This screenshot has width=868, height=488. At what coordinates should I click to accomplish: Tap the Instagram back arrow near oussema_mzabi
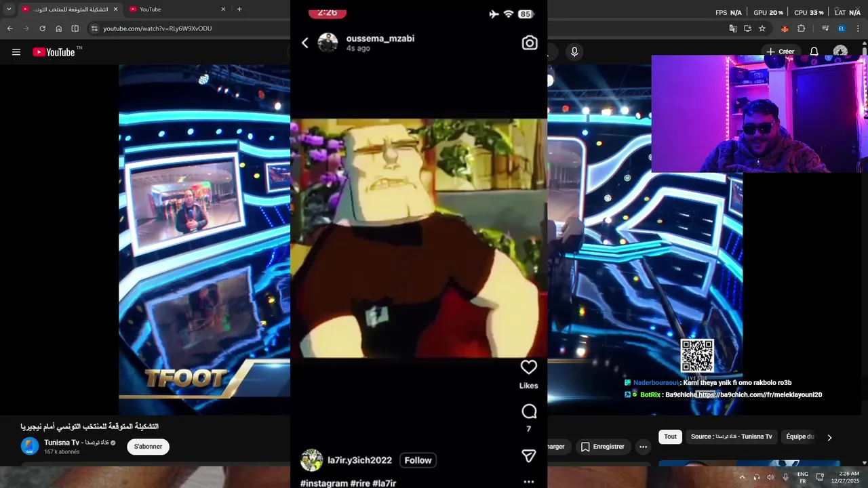click(305, 43)
